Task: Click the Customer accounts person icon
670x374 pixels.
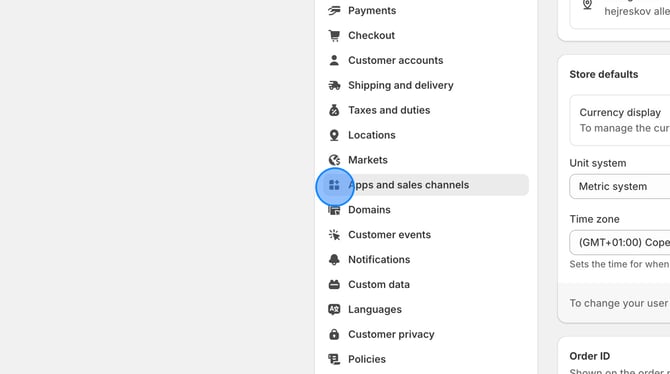Action: [334, 60]
